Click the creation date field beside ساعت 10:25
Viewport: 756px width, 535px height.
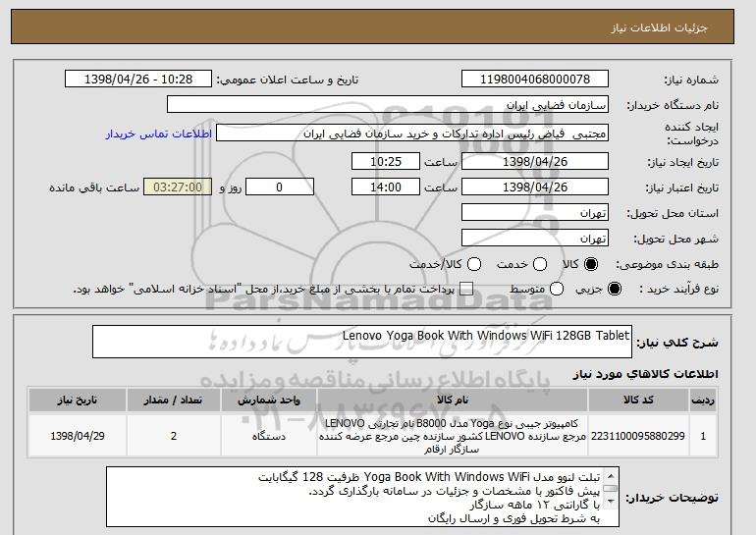pos(535,161)
